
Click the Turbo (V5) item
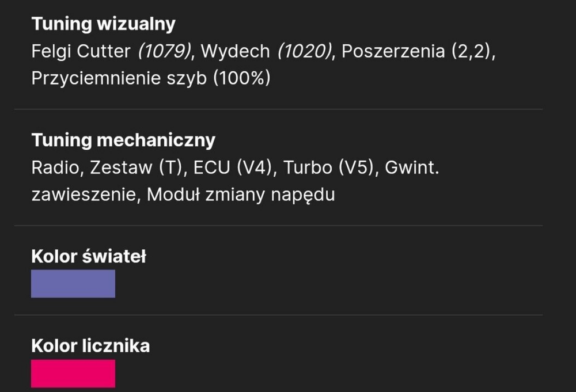pos(328,168)
